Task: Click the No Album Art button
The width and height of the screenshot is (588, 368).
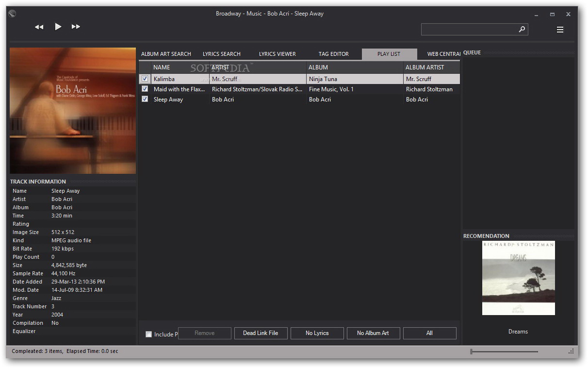Action: (373, 333)
